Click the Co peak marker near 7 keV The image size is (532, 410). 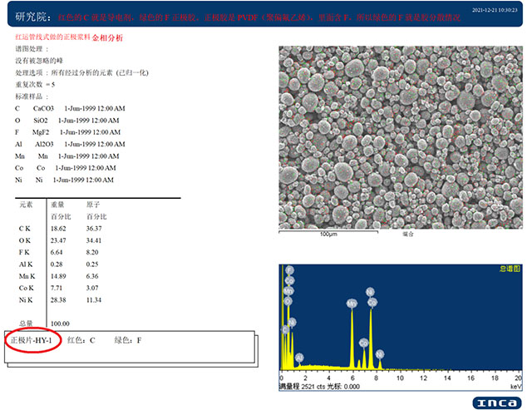coord(363,342)
